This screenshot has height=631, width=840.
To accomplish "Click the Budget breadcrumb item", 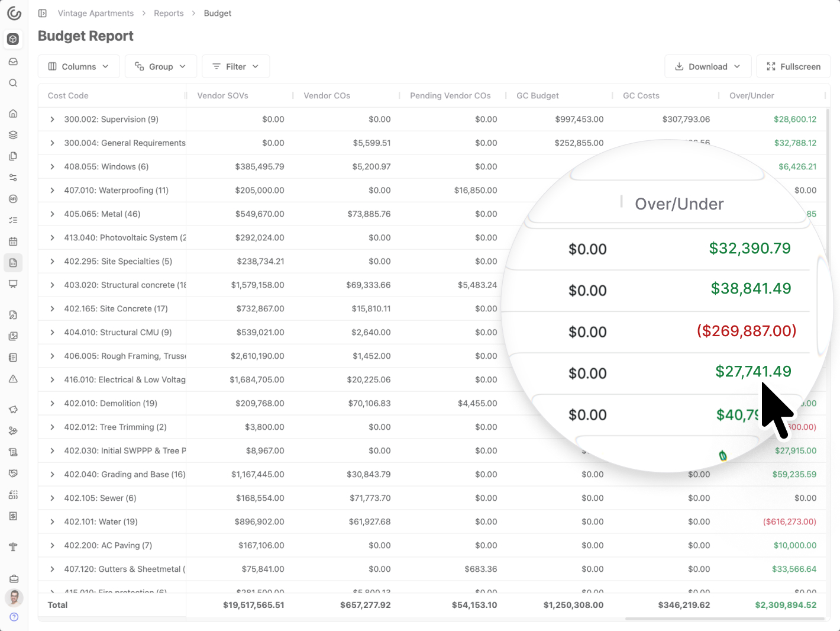I will pos(218,13).
